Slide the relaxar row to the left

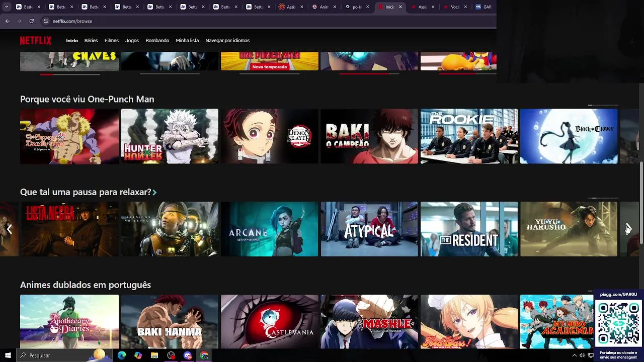click(9, 229)
